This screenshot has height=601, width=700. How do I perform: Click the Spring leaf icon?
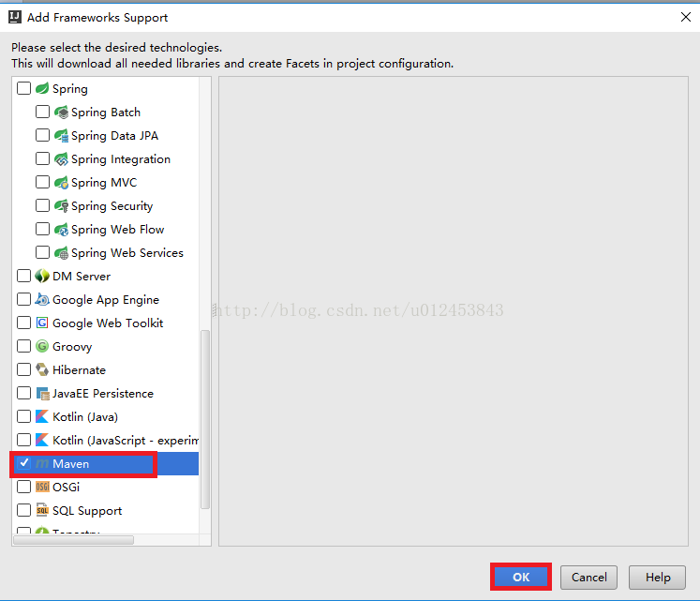[x=42, y=88]
